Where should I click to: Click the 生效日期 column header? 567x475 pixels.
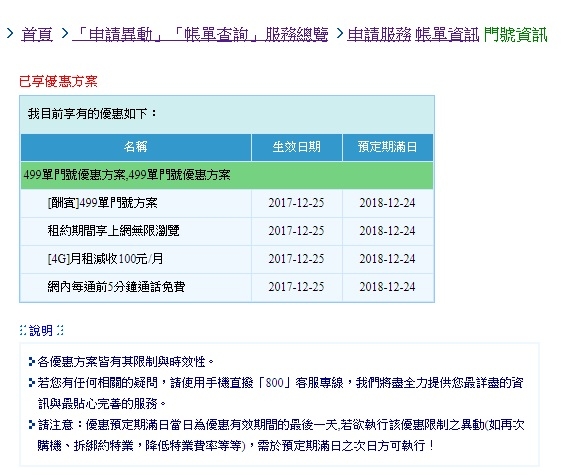tap(297, 147)
